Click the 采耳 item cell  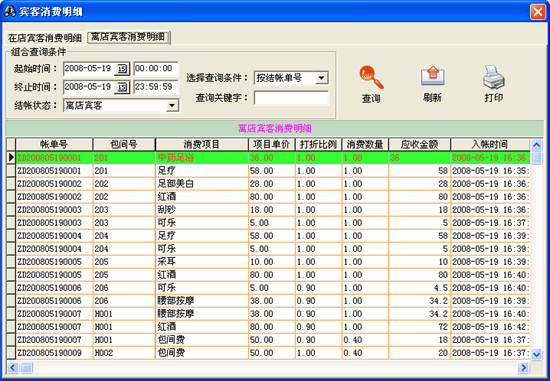[202, 261]
